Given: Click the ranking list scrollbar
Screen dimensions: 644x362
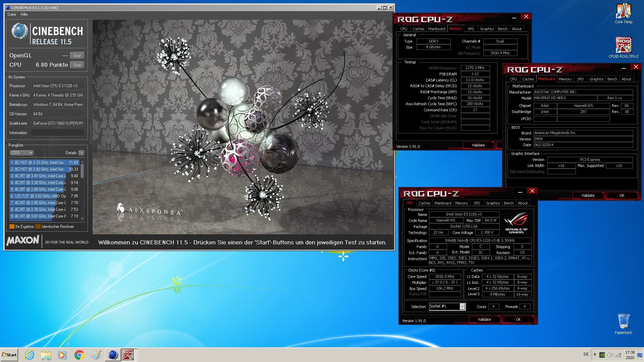Looking at the screenshot, I should coord(82,190).
